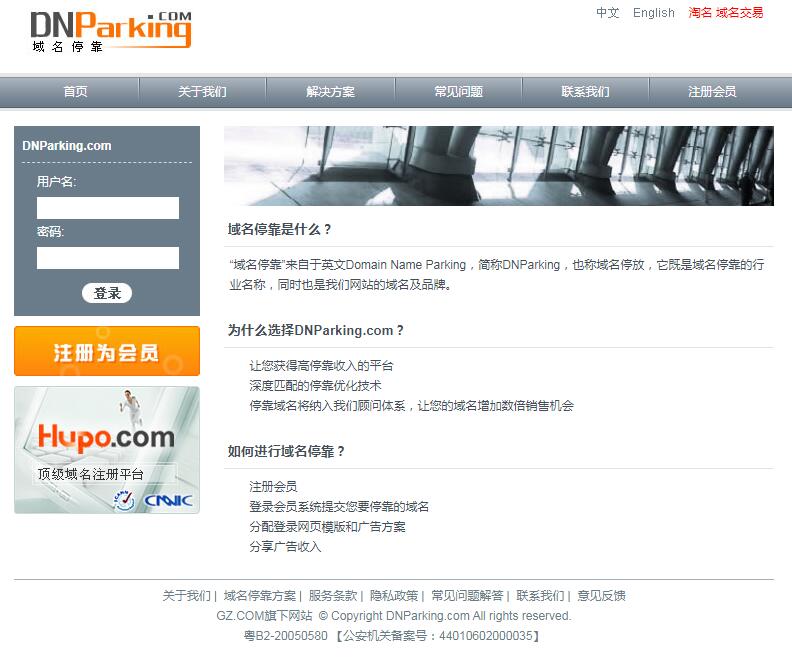Open 常见问题 navigation item
The height and width of the screenshot is (660, 792).
tap(459, 91)
